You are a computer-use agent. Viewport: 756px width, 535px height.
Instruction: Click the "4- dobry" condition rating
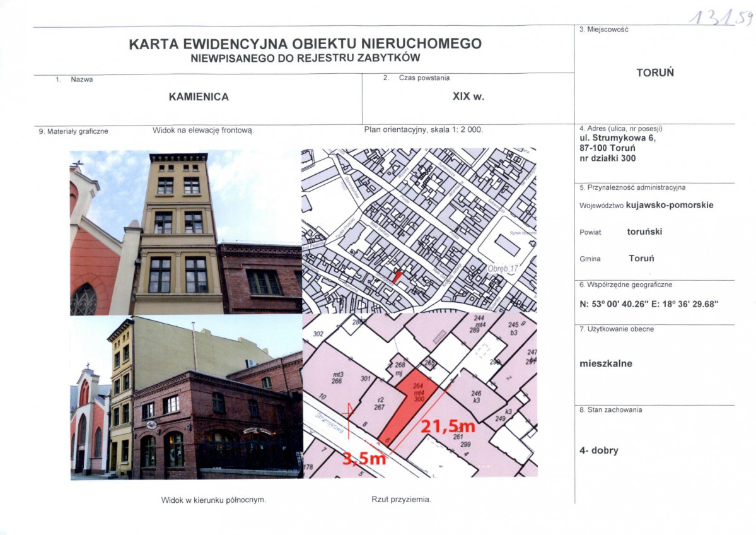600,450
